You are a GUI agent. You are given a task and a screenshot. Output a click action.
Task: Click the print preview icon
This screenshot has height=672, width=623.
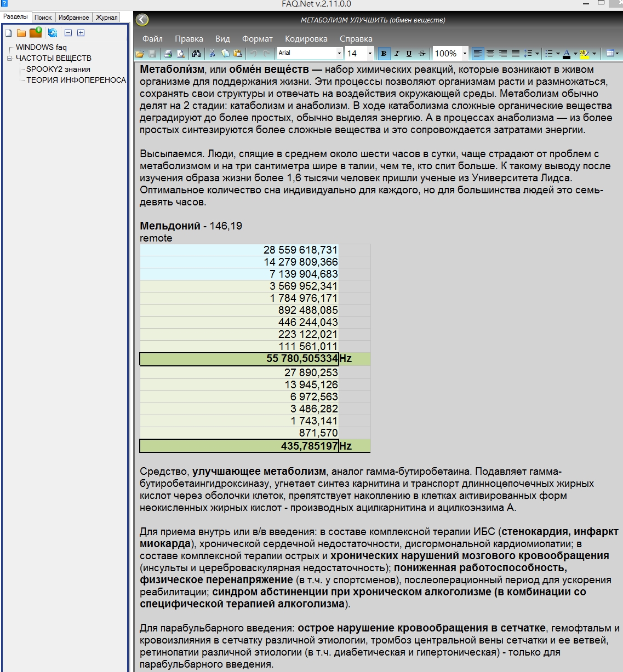click(x=180, y=54)
